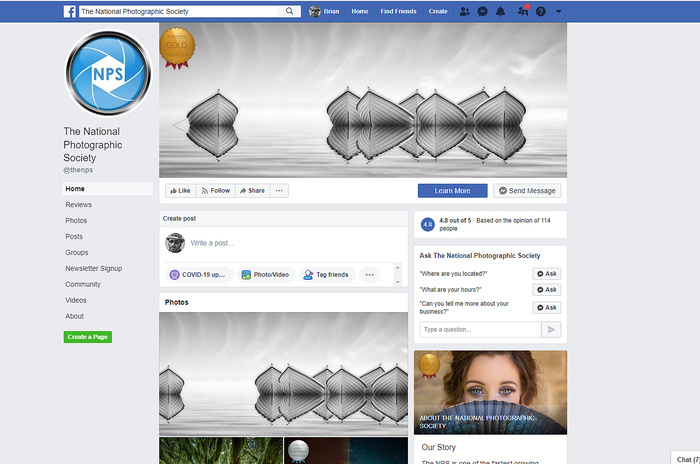Image resolution: width=700 pixels, height=464 pixels.
Task: Click the search magnifier icon
Action: point(289,11)
